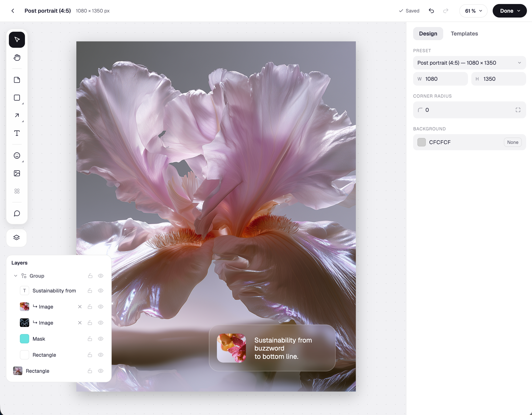Click the corner radius expand icon
The image size is (532, 415).
(x=518, y=110)
